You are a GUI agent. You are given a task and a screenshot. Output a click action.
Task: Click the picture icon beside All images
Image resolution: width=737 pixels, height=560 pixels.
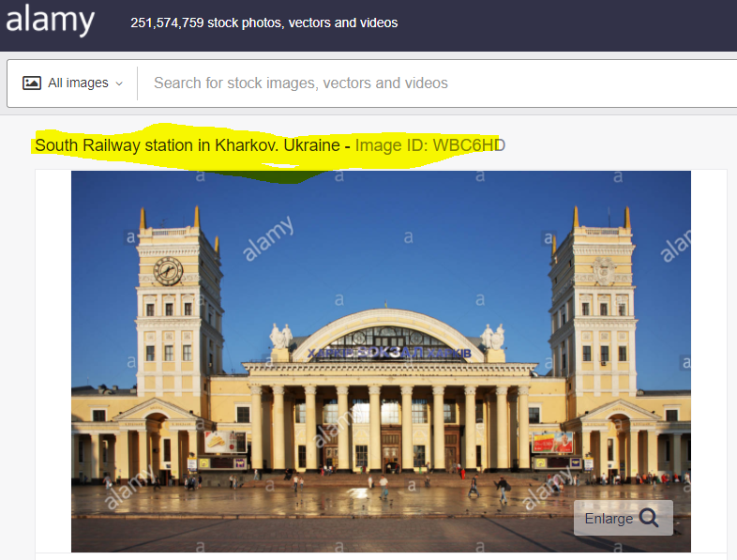(x=32, y=83)
